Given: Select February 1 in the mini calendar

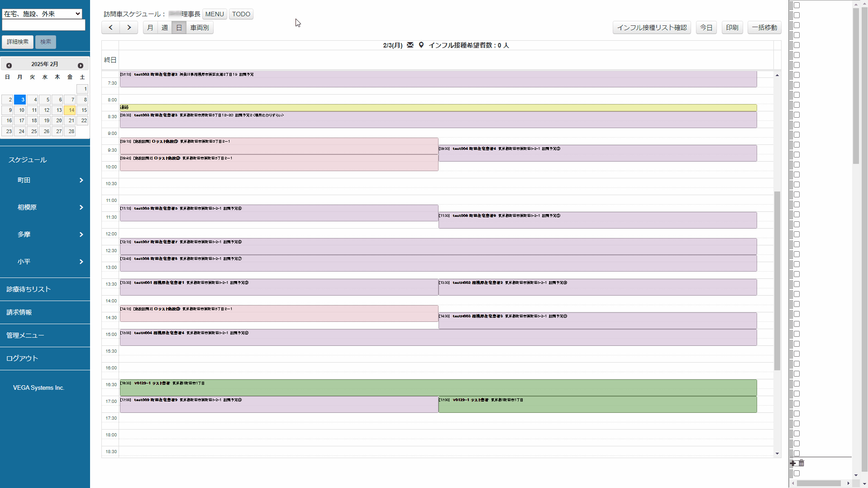Looking at the screenshot, I should [82, 89].
